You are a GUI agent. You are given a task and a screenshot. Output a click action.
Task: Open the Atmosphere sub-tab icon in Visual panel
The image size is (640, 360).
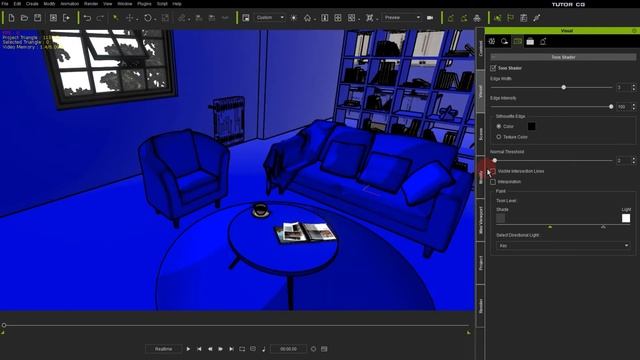[x=492, y=41]
